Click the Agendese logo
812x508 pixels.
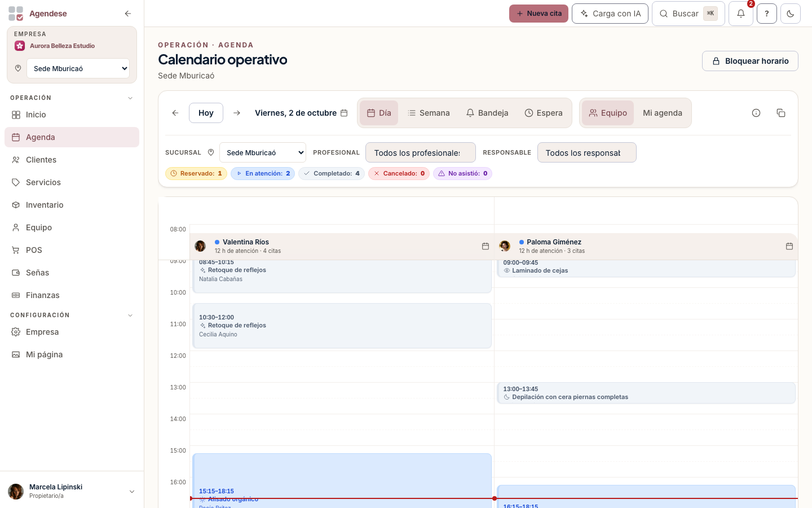16,14
